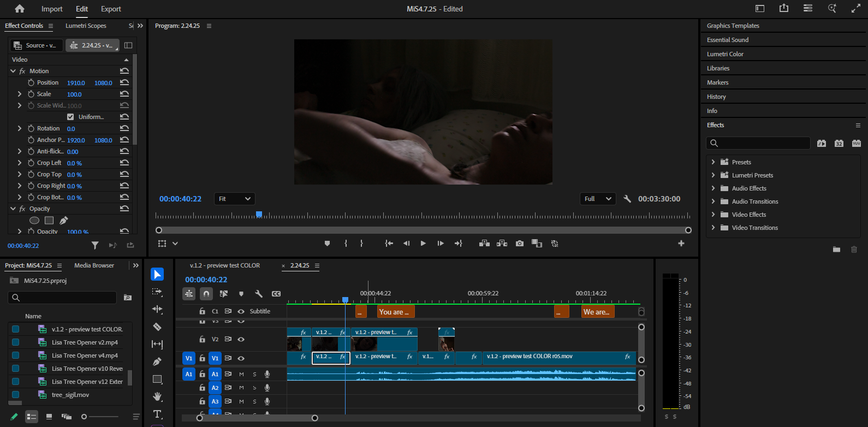
Task: Open the Quick Export share icon
Action: [x=784, y=8]
